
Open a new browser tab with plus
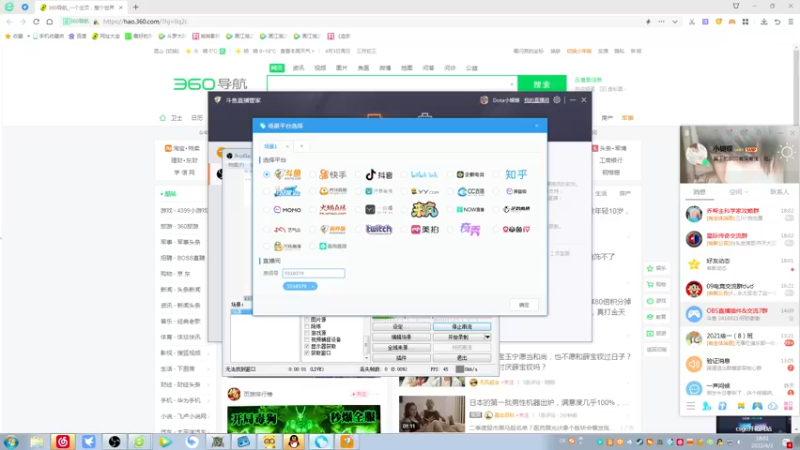(136, 7)
